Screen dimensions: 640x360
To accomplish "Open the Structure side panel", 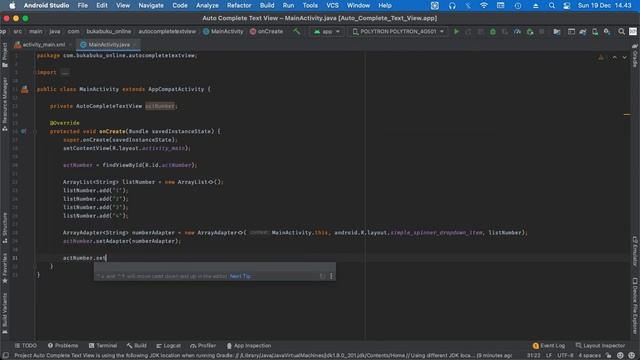I will pyautogui.click(x=5, y=228).
